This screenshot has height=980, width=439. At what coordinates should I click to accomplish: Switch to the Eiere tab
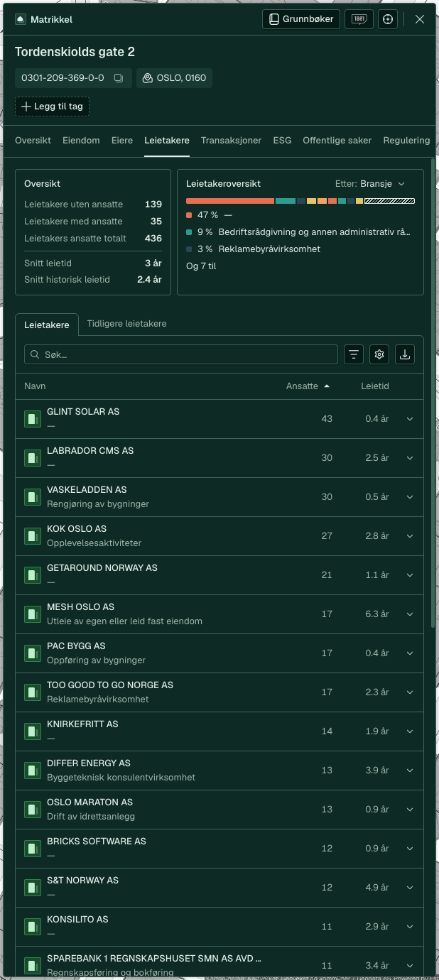pos(122,141)
